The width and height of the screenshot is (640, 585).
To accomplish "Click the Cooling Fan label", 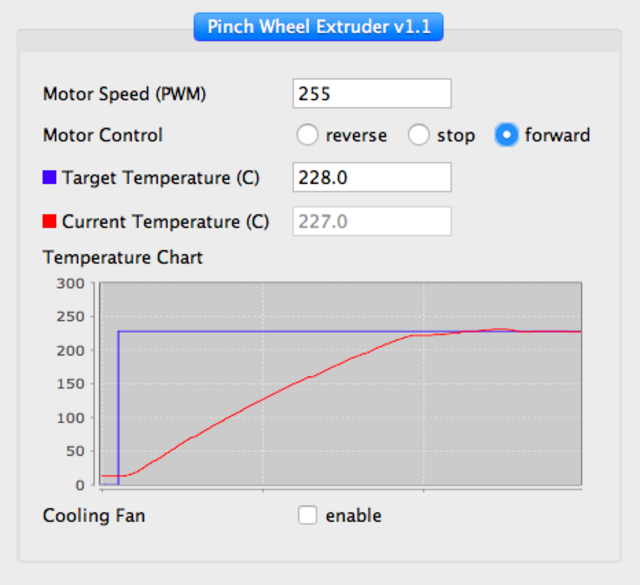I will coord(94,515).
